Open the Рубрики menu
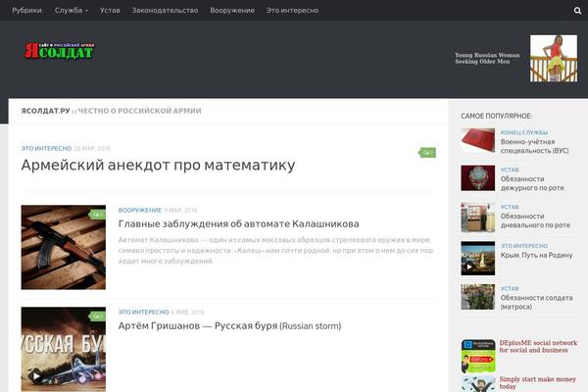This screenshot has width=588, height=392. point(26,11)
